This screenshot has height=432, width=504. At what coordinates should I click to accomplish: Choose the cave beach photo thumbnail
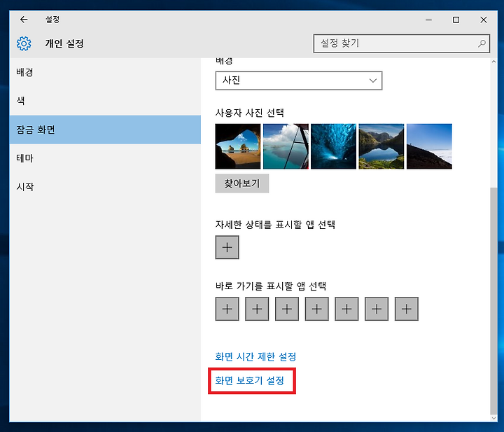pyautogui.click(x=238, y=146)
